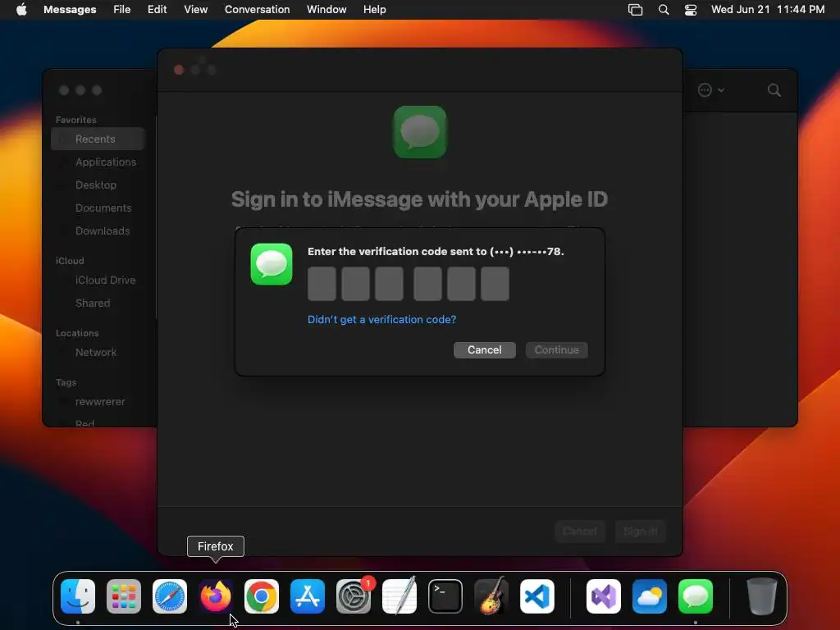
Task: Open the View menu
Action: (195, 10)
